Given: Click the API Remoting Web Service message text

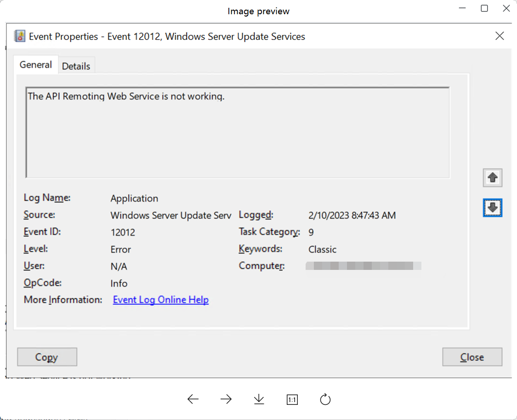Looking at the screenshot, I should (x=126, y=96).
